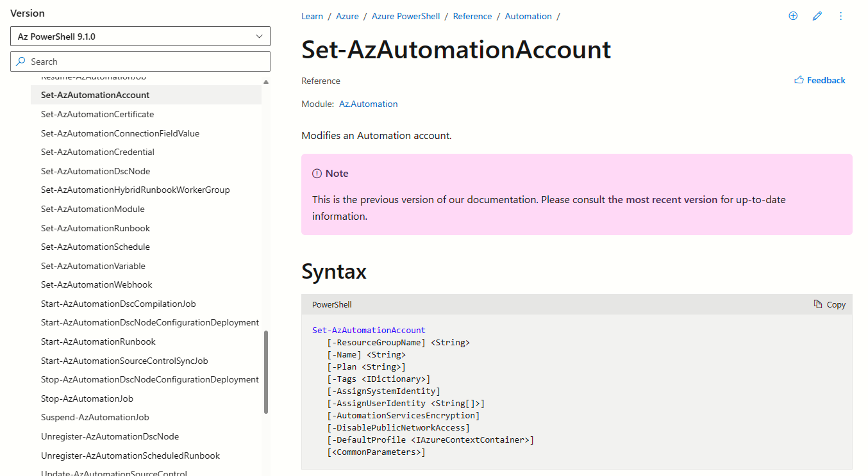The height and width of the screenshot is (476, 868).
Task: Open the three-dot more options icon
Action: pos(840,15)
